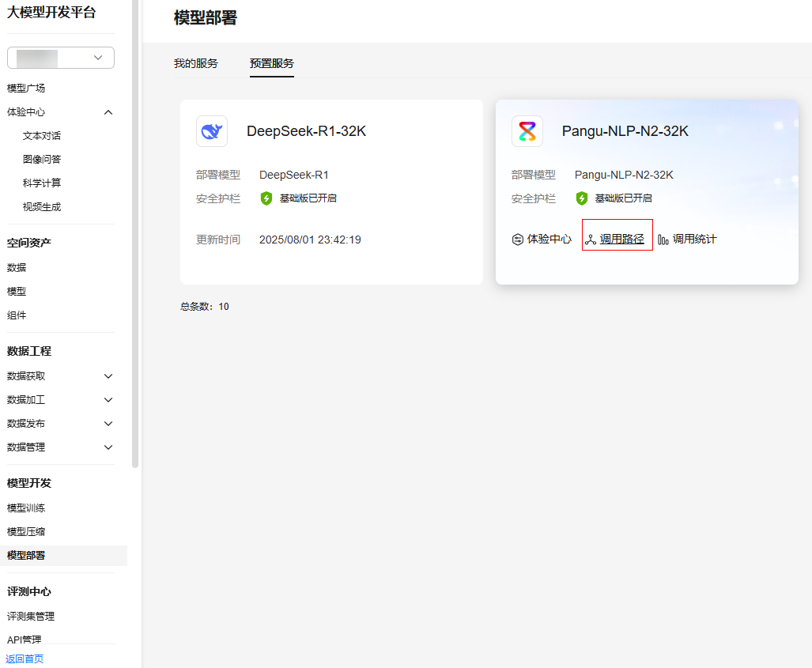Screen dimensions: 812x668
Task: Click the Pangu-NLP-N2-32K card title
Action: pos(625,131)
